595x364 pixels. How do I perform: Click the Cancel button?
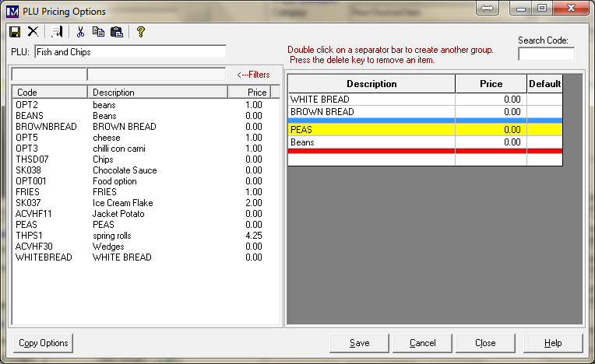[422, 343]
